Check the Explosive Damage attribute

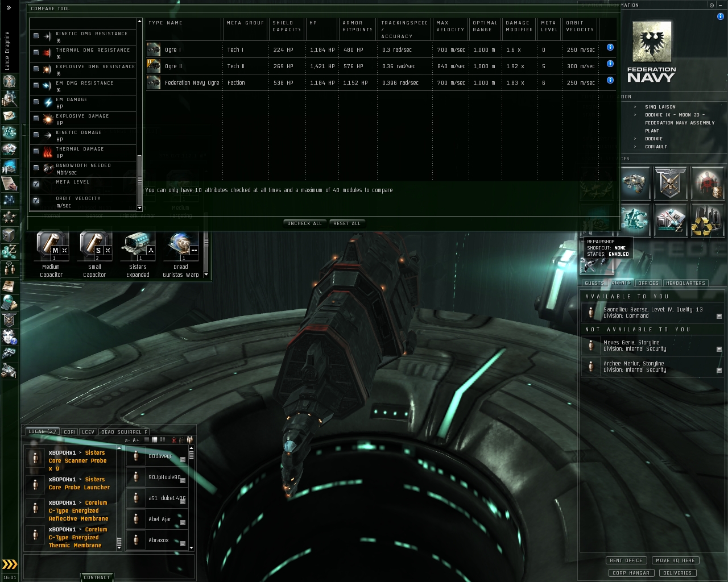click(36, 118)
